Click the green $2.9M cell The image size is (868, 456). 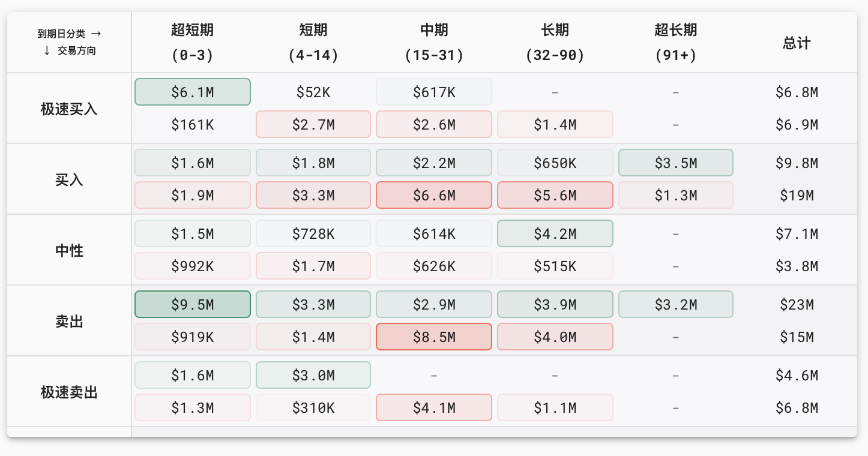[x=434, y=304]
